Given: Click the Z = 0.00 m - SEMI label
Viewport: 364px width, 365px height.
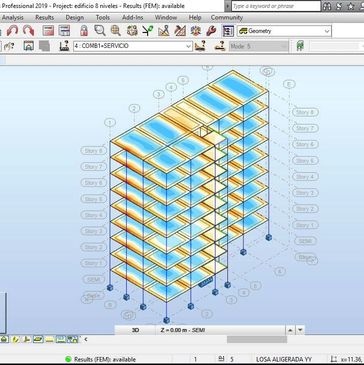Looking at the screenshot, I should [183, 330].
